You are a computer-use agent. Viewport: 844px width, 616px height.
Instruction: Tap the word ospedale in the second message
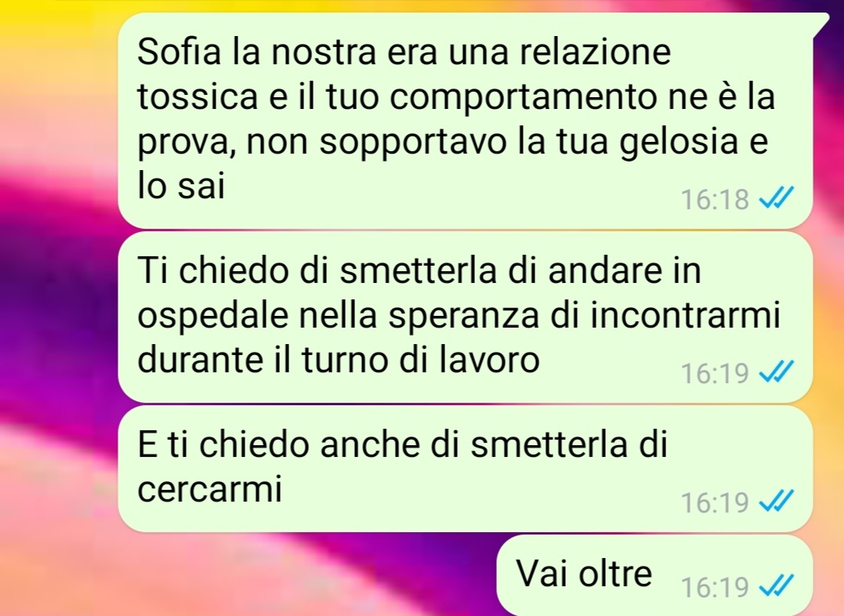(x=213, y=317)
